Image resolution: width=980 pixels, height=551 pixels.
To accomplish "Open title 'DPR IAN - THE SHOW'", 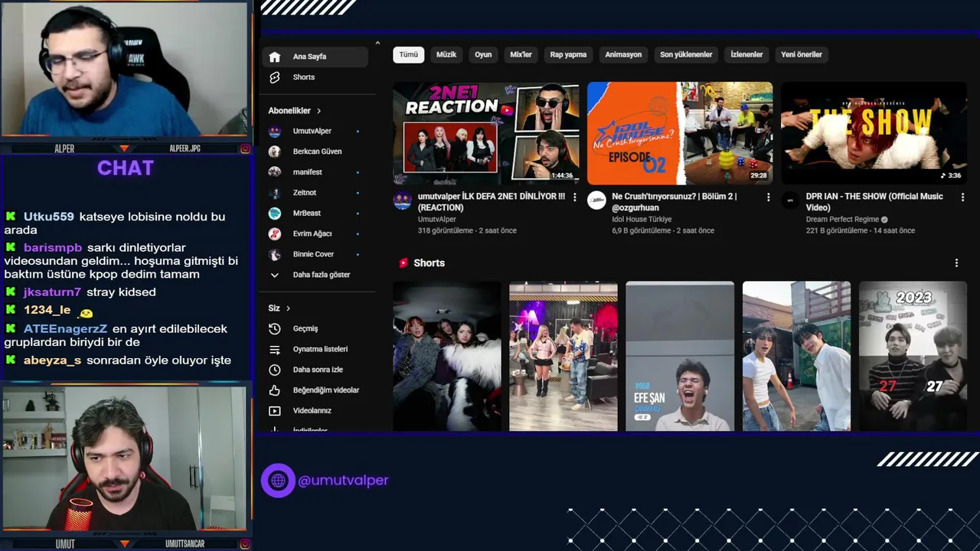I will point(874,202).
